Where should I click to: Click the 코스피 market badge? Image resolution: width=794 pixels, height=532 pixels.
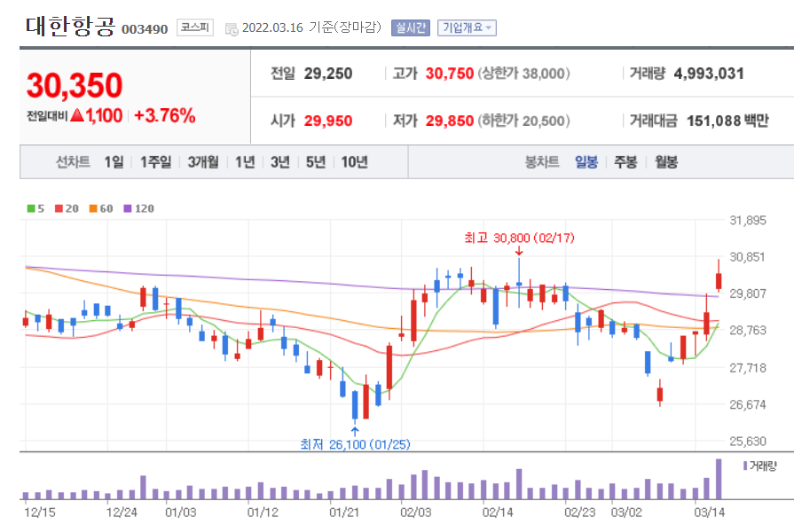(x=195, y=27)
